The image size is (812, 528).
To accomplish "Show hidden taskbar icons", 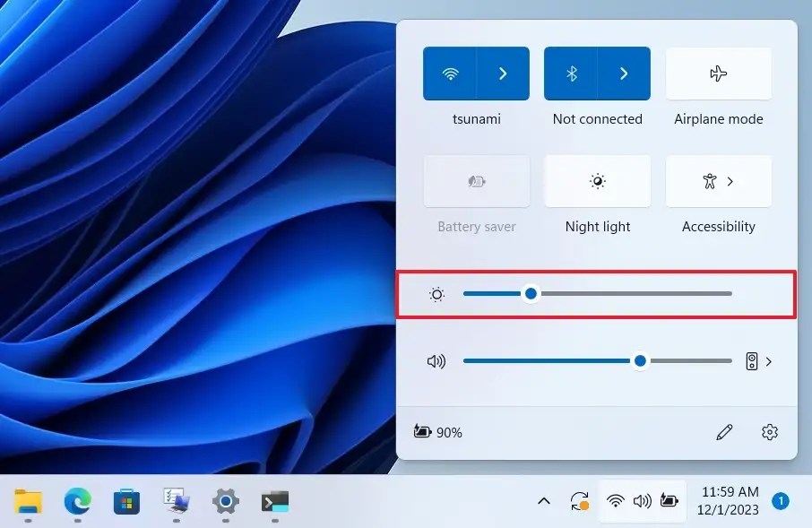I will (x=544, y=500).
